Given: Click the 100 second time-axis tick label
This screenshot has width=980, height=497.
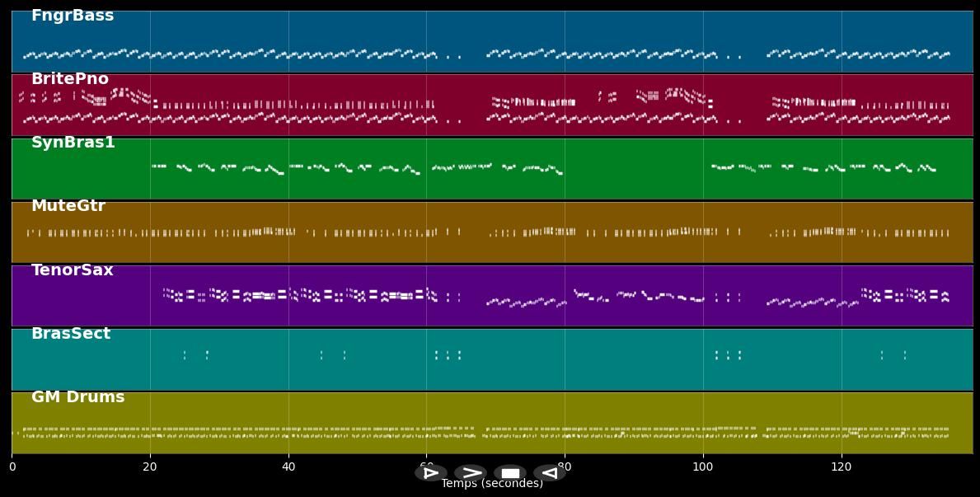Looking at the screenshot, I should 703,467.
